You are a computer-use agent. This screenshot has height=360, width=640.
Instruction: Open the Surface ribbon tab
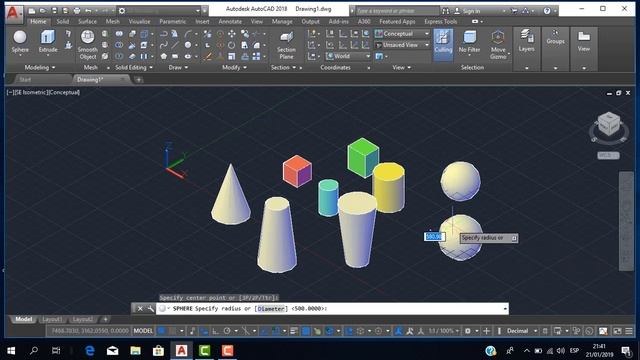(x=87, y=21)
